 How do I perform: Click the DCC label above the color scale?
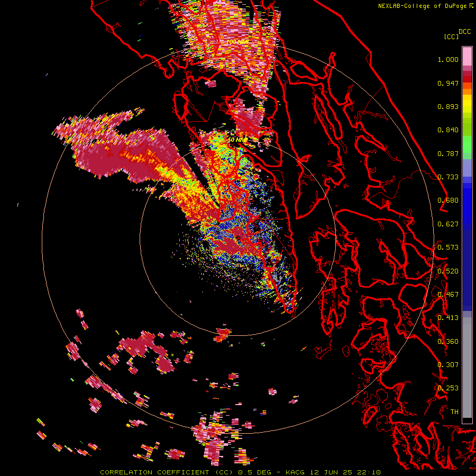[x=464, y=32]
